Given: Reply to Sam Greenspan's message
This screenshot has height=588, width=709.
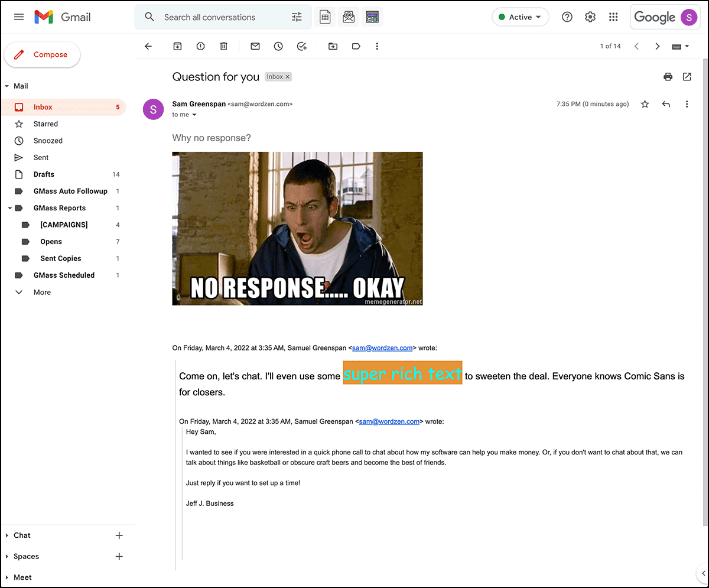Looking at the screenshot, I should (666, 104).
